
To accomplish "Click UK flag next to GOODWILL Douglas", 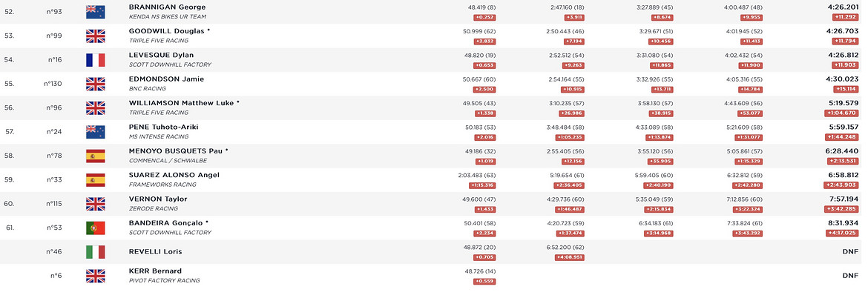I will (x=95, y=36).
